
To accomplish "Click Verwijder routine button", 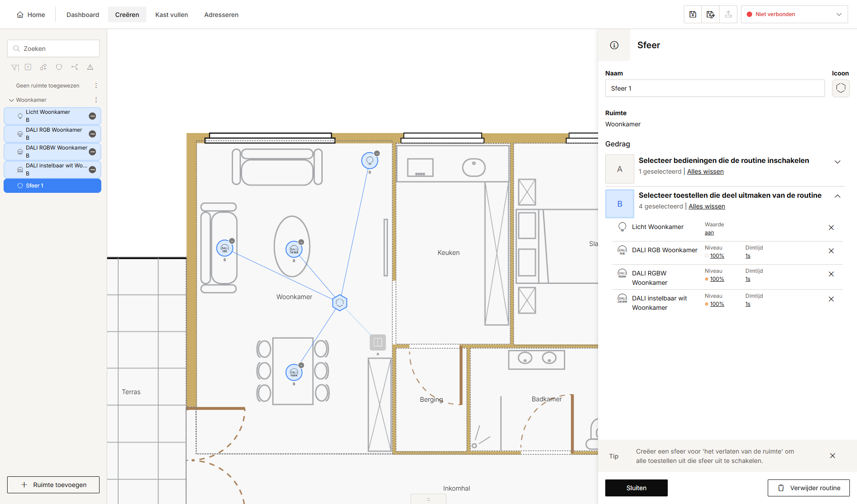I will coord(808,488).
